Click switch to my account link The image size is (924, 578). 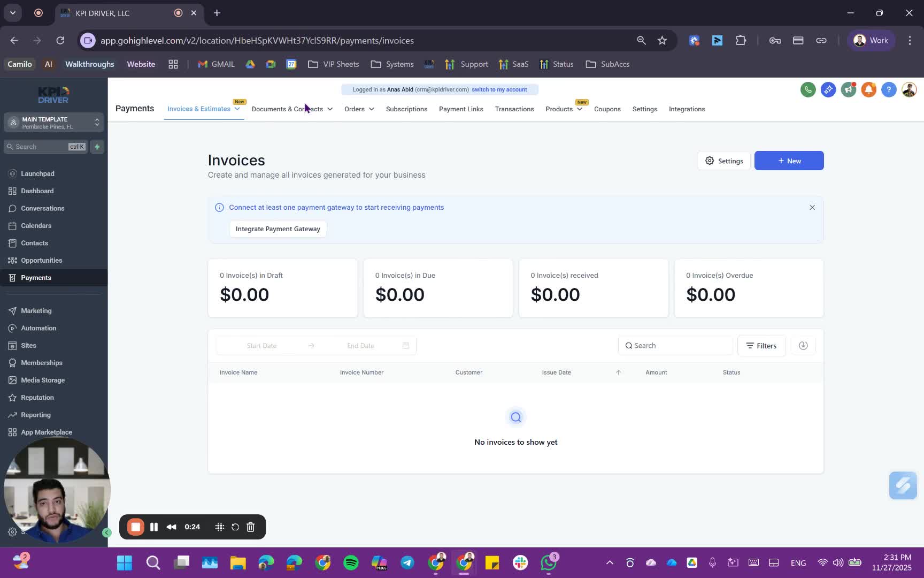[x=499, y=89]
